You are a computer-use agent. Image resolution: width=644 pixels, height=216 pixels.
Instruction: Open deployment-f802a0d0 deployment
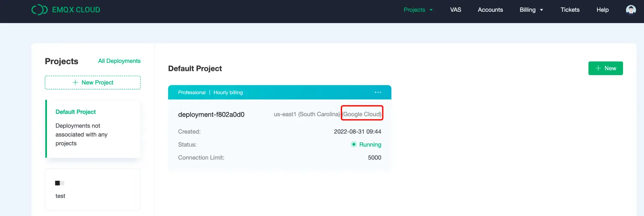[211, 115]
